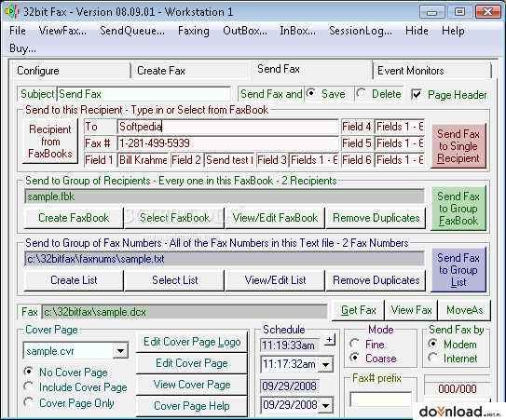Click the Create List button

74,280
